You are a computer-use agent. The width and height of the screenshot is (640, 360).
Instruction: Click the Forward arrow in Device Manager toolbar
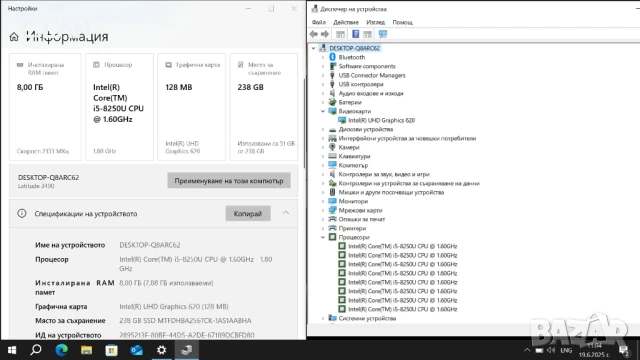click(325, 34)
